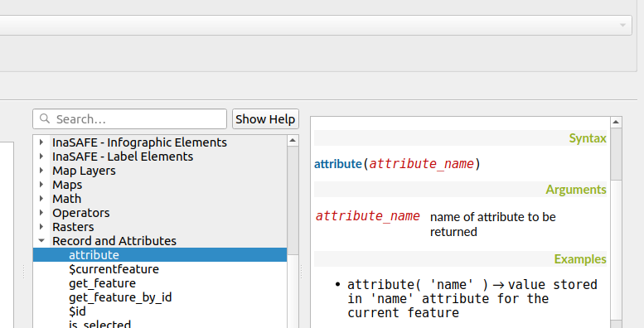Viewport: 644px width, 328px height.
Task: Collapse the Record and Attributes group
Action: (41, 240)
